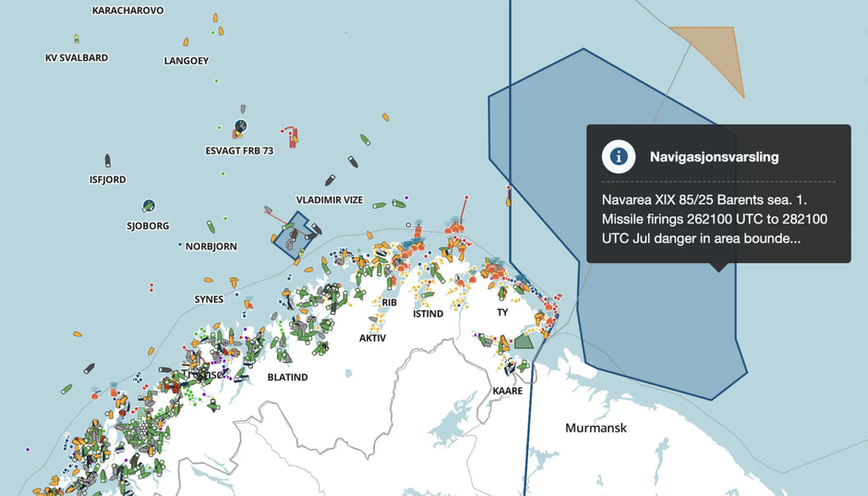The width and height of the screenshot is (868, 496).
Task: Open the Navigasjonsvarsling warning title
Action: (714, 157)
